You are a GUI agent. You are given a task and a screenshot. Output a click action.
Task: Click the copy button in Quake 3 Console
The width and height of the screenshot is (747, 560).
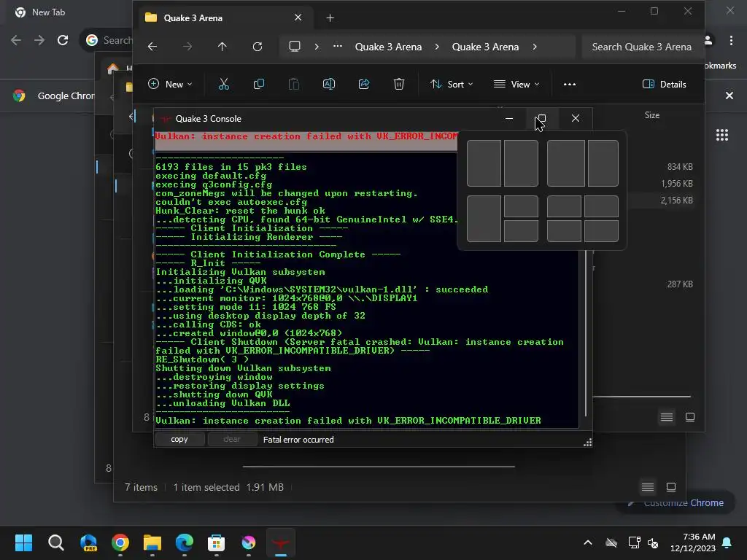[x=179, y=440]
